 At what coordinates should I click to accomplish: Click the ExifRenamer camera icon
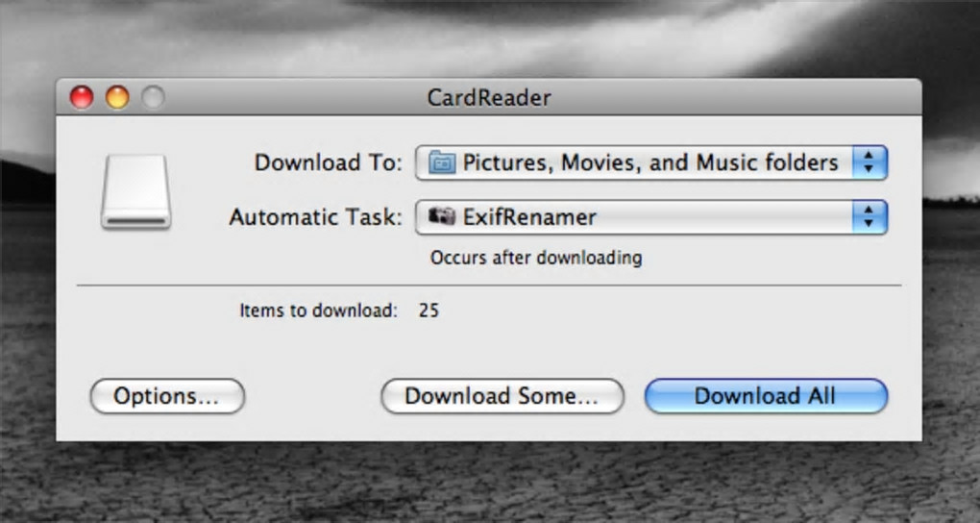click(x=442, y=217)
